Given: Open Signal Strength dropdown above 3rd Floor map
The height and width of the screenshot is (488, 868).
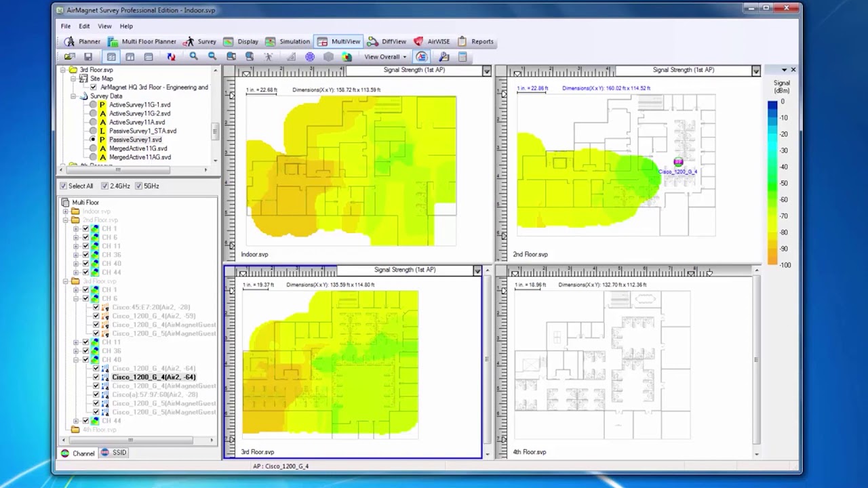Looking at the screenshot, I should click(477, 270).
